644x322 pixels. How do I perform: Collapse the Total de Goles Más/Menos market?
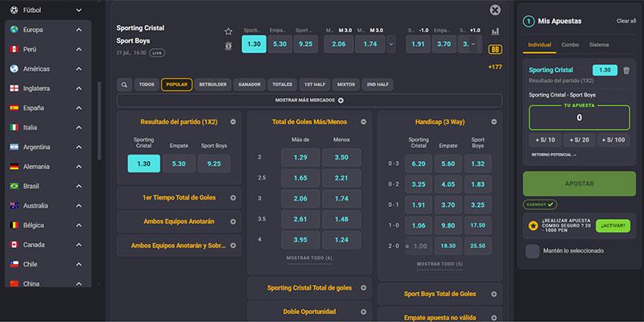tap(364, 122)
